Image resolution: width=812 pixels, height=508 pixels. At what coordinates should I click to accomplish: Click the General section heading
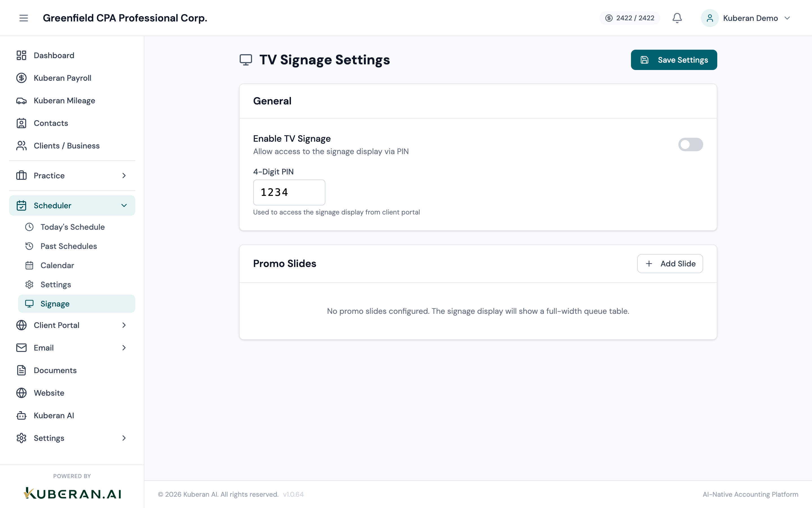(272, 101)
